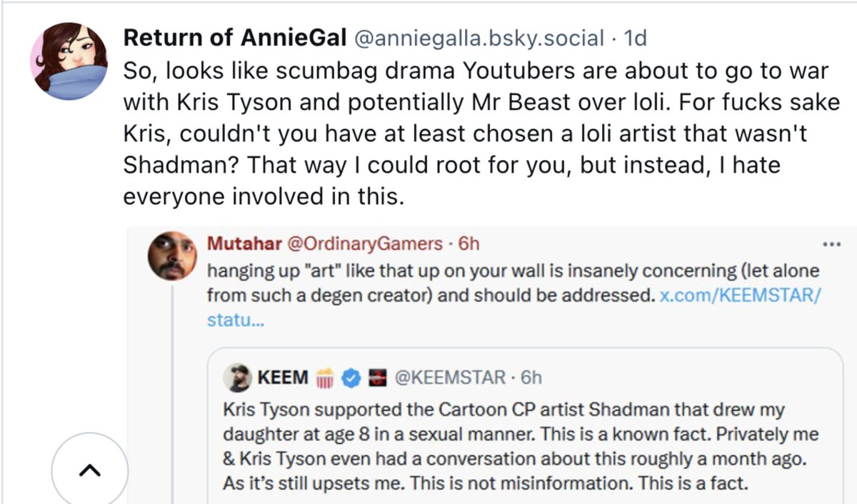Image resolution: width=857 pixels, height=504 pixels.
Task: Click the scroll-to-top arrow button
Action: (89, 470)
